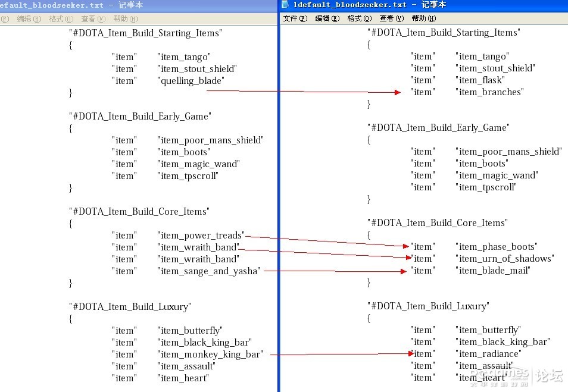Click "#DOTA_Item_Build_Core_Items" in the right window
568x392 pixels.
438,223
